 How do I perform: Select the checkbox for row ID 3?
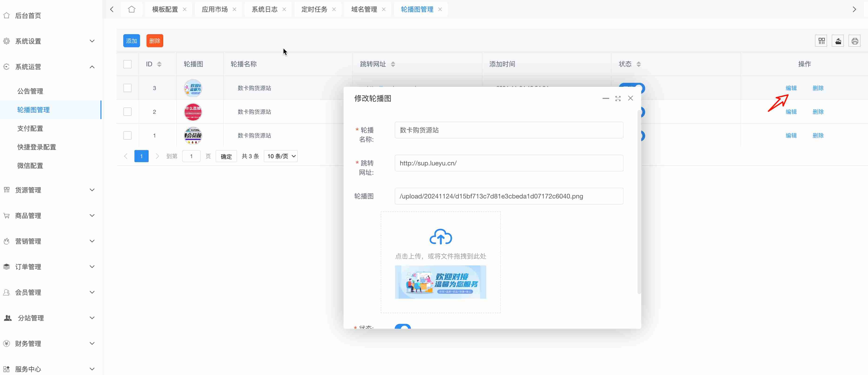tap(127, 88)
